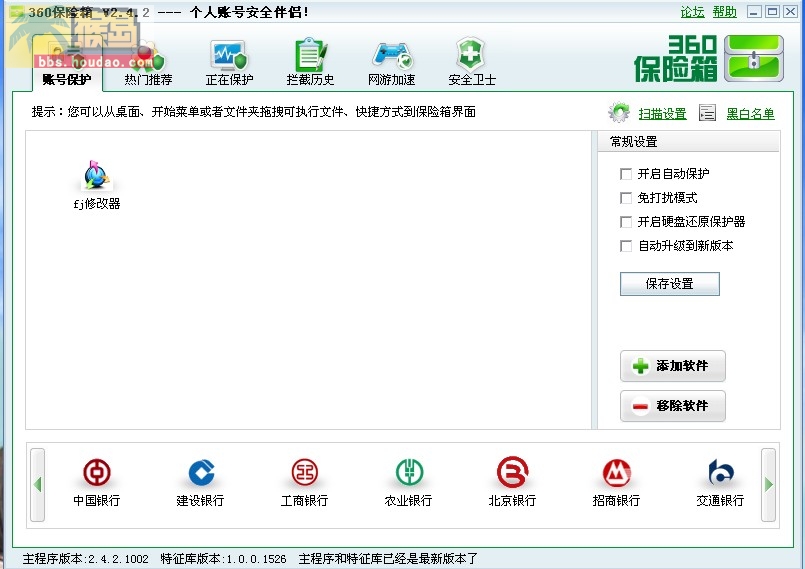Open the 网游加速 tab
Image resolution: width=805 pixels, height=569 pixels.
click(x=391, y=64)
